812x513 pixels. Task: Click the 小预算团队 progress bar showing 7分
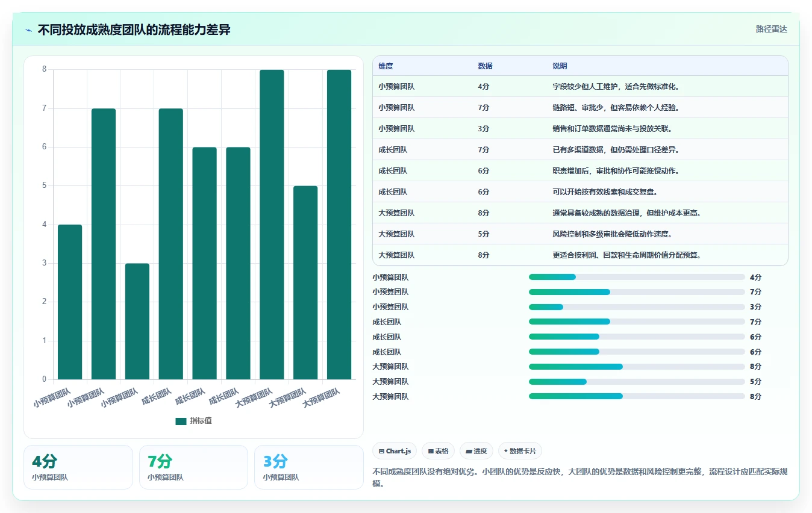tap(637, 292)
